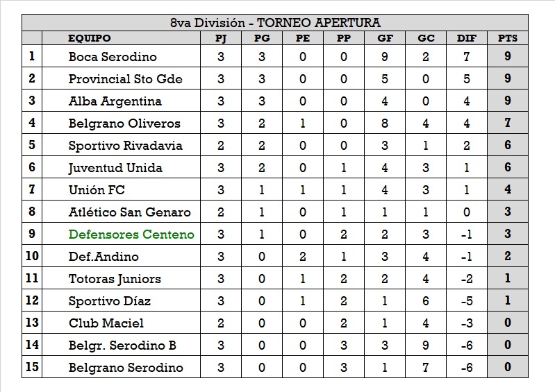Select the Club Maciel team cell
The height and width of the screenshot is (392, 555).
tap(106, 323)
